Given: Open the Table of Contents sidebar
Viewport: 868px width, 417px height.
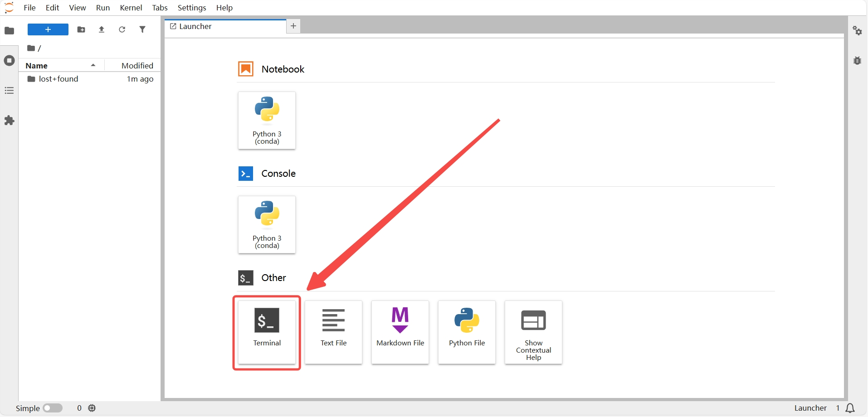Looking at the screenshot, I should tap(9, 91).
